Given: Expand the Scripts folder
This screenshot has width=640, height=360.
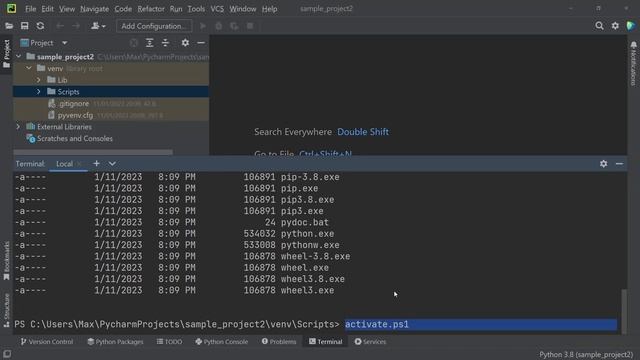Looking at the screenshot, I should click(x=39, y=92).
